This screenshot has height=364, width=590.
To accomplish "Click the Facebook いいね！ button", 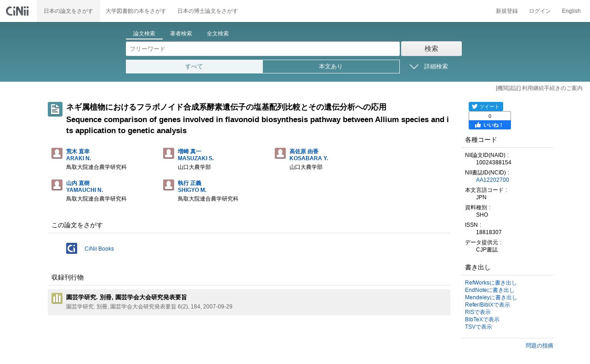I will tap(490, 125).
